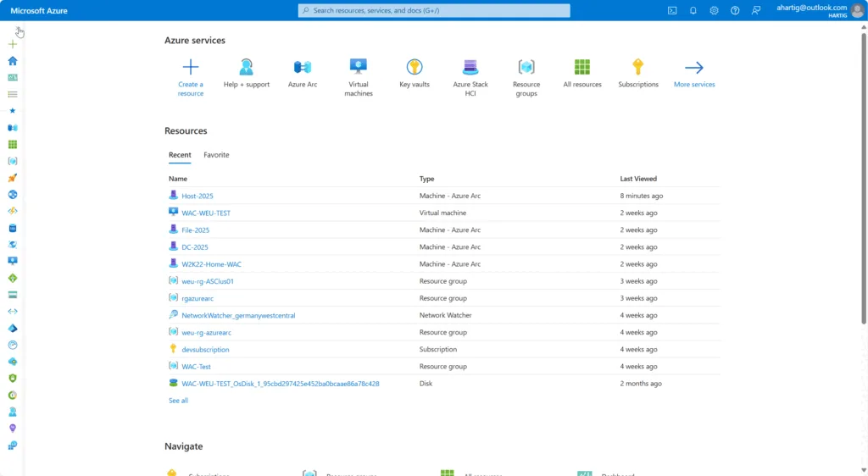Open Dashboard from the sidebar chart icon
The height and width of the screenshot is (476, 868).
pyautogui.click(x=12, y=77)
